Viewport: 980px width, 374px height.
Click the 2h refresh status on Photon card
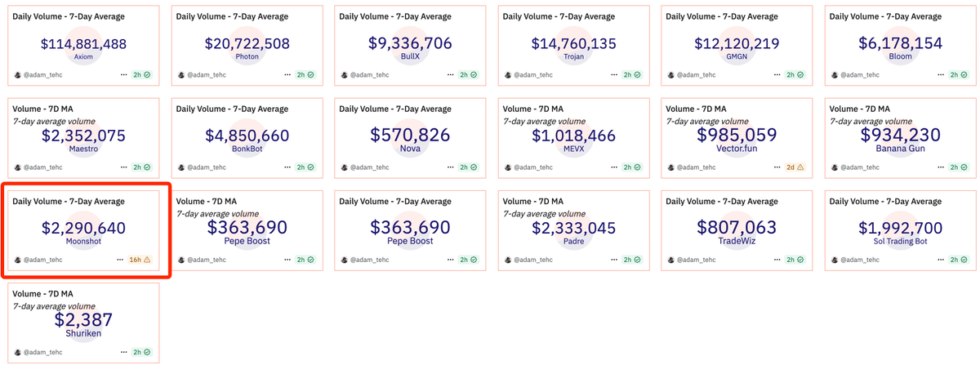point(305,74)
